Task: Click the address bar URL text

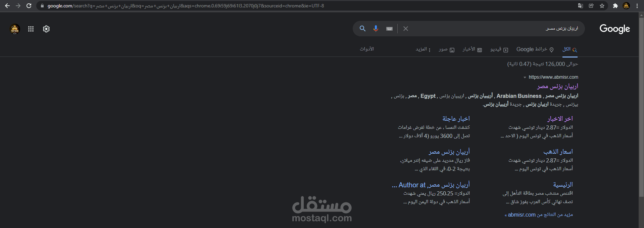Action: pyautogui.click(x=186, y=6)
